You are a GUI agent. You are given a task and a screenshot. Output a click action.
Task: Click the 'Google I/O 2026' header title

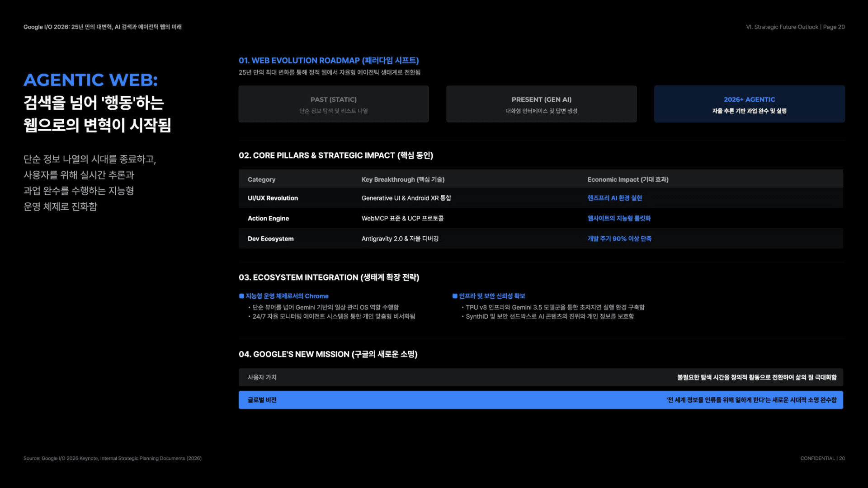[x=103, y=27]
